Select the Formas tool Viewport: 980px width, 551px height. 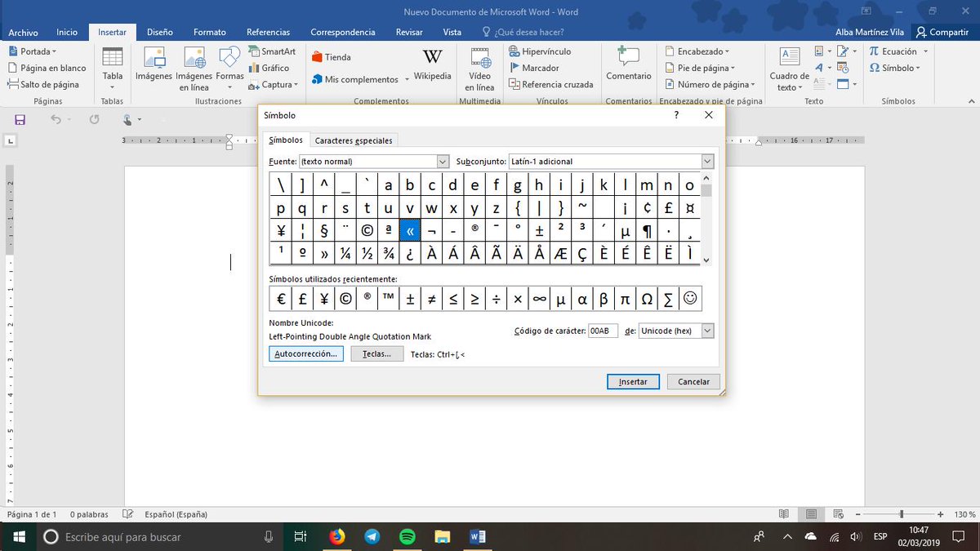(229, 69)
